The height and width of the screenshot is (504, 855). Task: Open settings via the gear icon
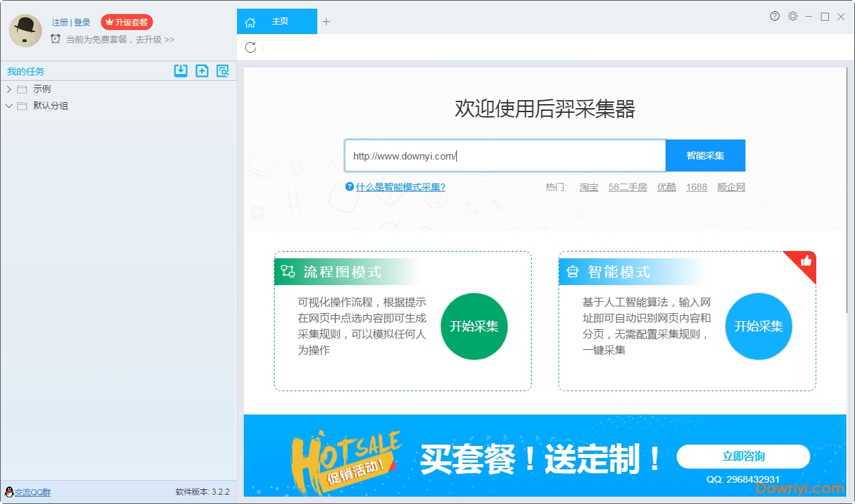792,17
